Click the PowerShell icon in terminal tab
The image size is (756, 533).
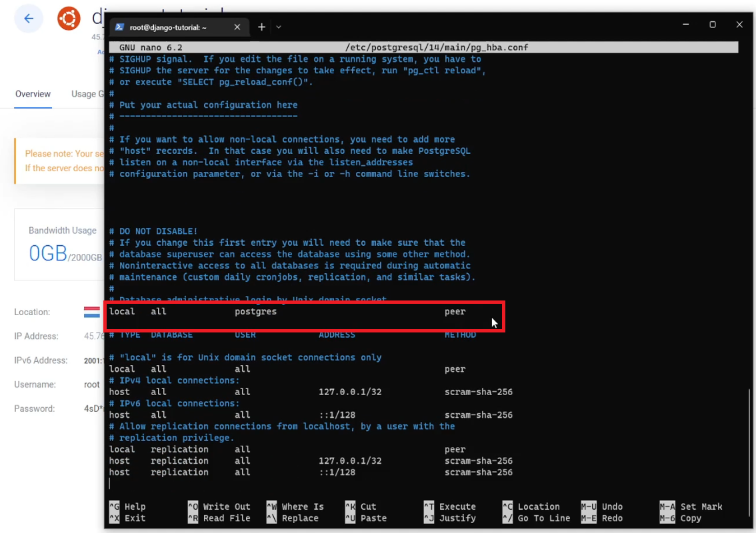pos(120,27)
